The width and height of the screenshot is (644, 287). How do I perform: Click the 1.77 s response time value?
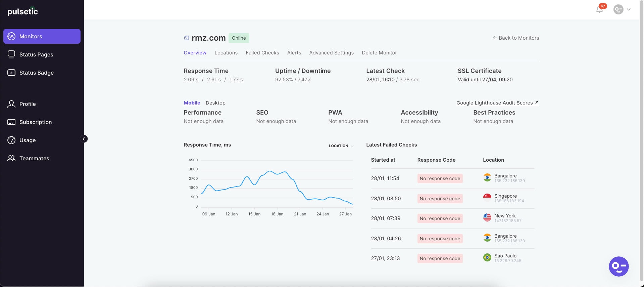click(x=236, y=80)
